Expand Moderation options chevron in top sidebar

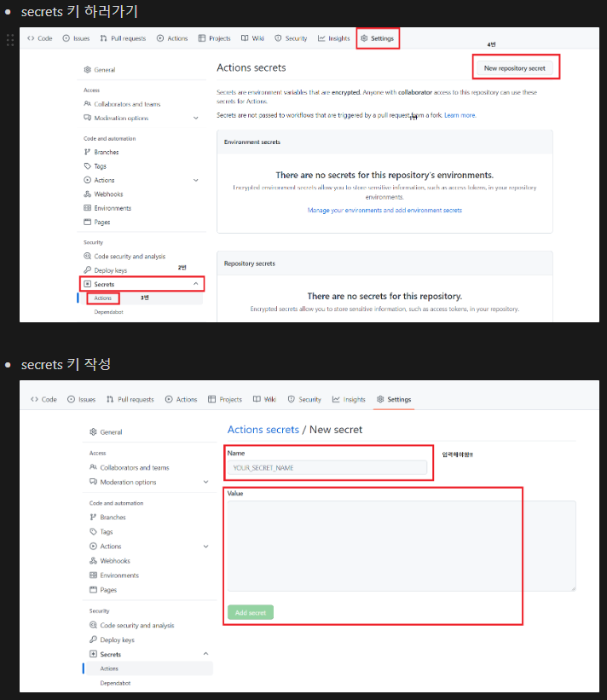pyautogui.click(x=195, y=118)
